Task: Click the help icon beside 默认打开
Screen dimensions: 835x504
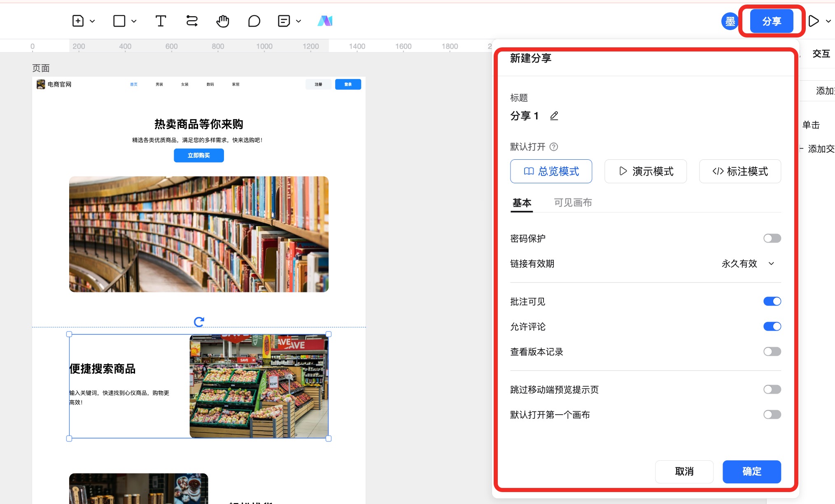Action: click(x=554, y=147)
